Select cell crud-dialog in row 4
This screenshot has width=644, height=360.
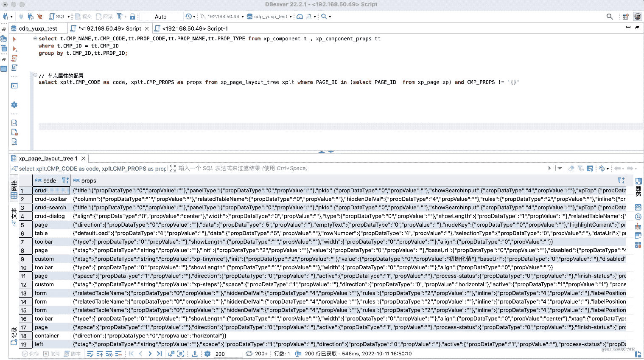point(51,216)
